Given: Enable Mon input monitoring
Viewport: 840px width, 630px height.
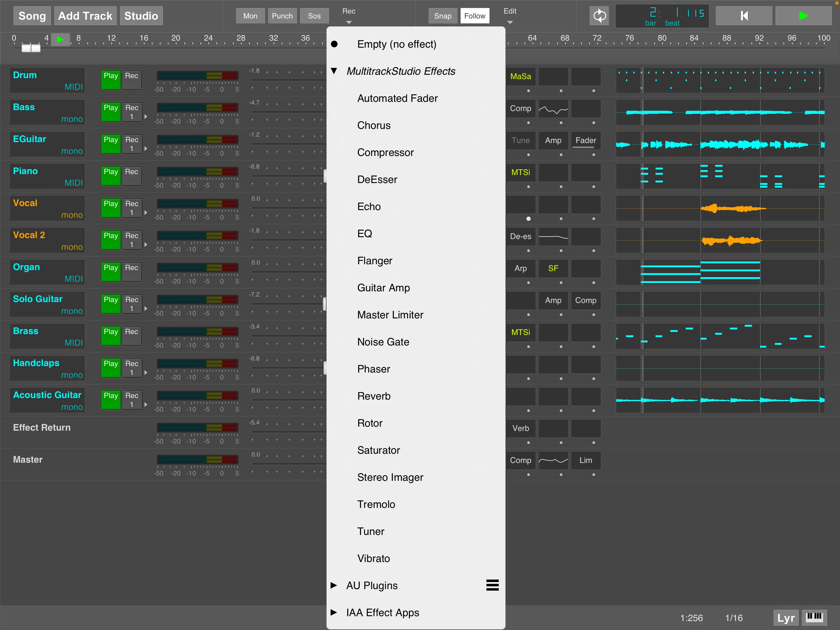Looking at the screenshot, I should point(250,16).
